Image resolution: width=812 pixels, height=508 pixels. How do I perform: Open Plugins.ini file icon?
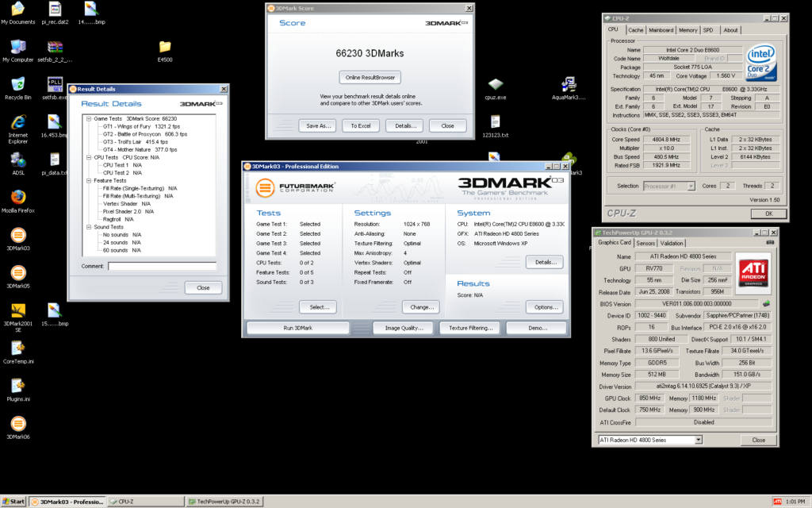coord(17,390)
